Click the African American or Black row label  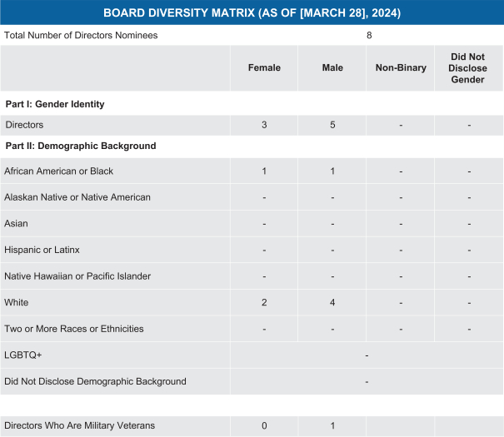click(58, 171)
